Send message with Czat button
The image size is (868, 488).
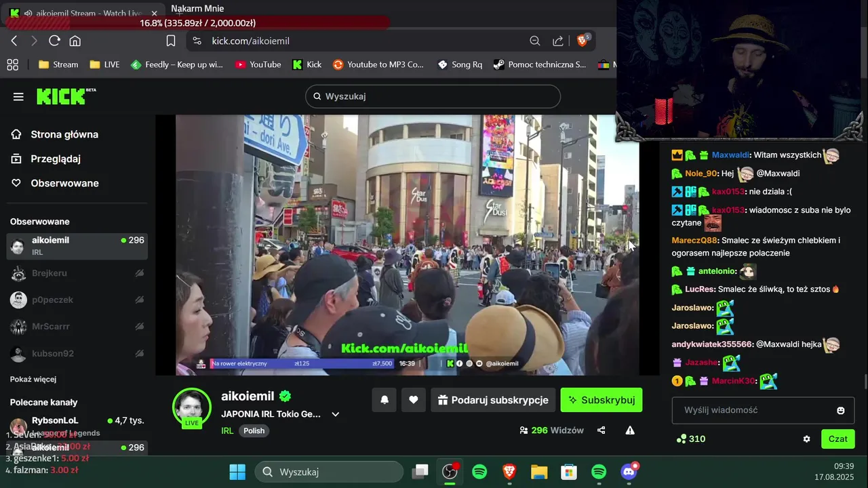(x=838, y=439)
